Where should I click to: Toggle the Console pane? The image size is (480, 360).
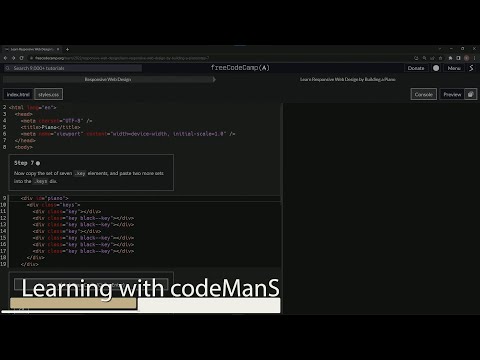(x=424, y=95)
